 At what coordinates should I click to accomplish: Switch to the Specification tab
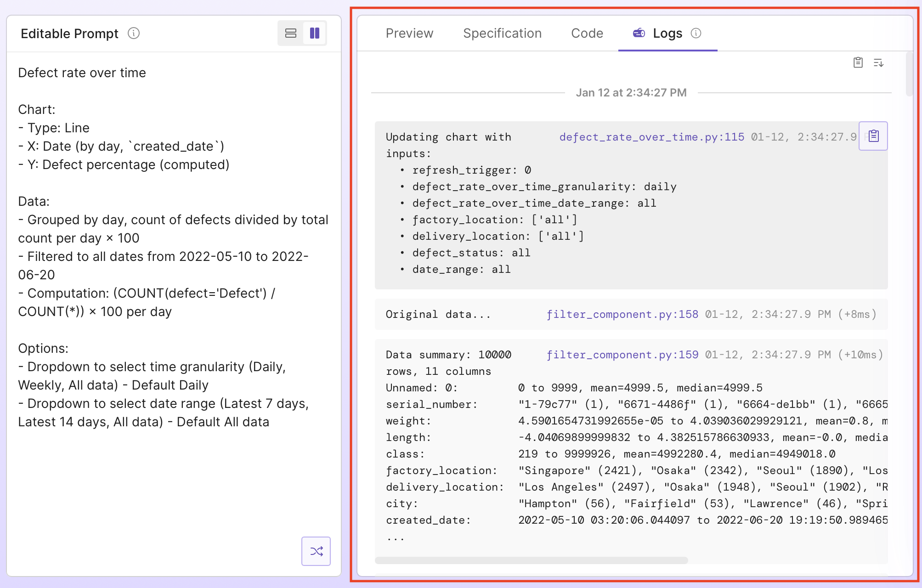click(502, 34)
